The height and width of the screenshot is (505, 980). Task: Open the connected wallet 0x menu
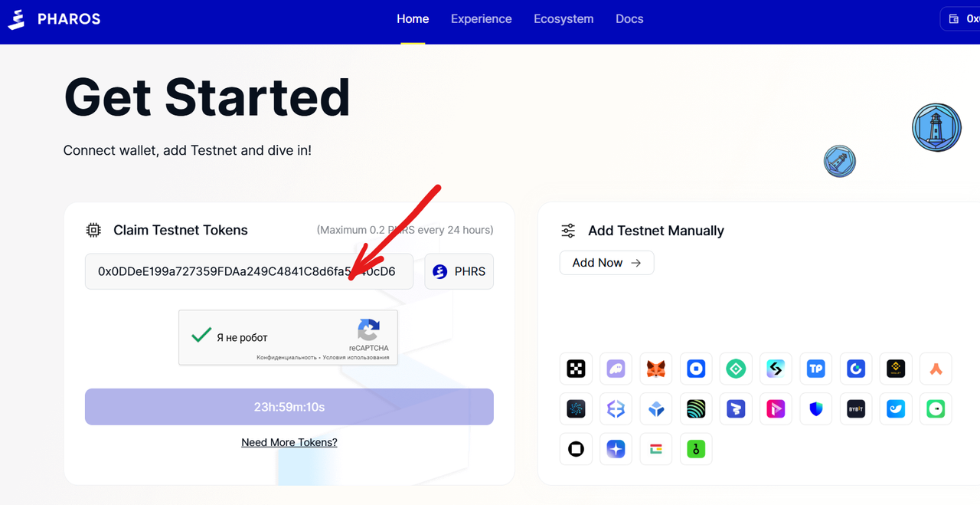(x=960, y=19)
